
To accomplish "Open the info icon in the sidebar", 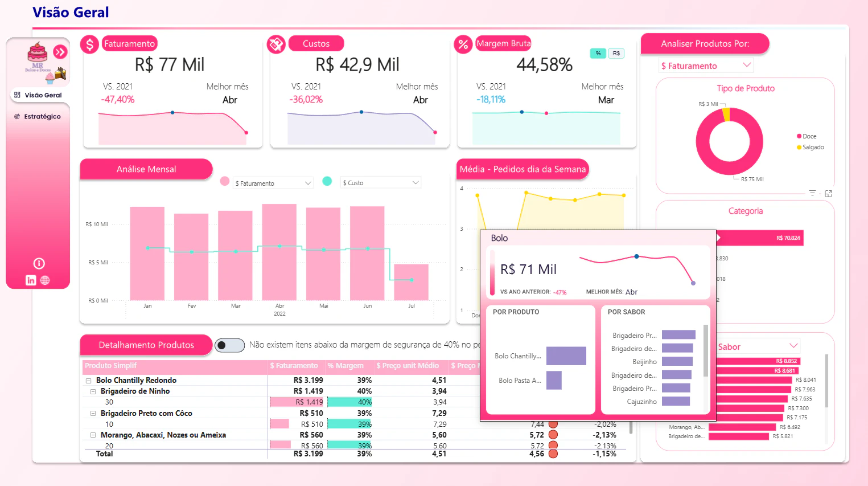I will point(39,263).
